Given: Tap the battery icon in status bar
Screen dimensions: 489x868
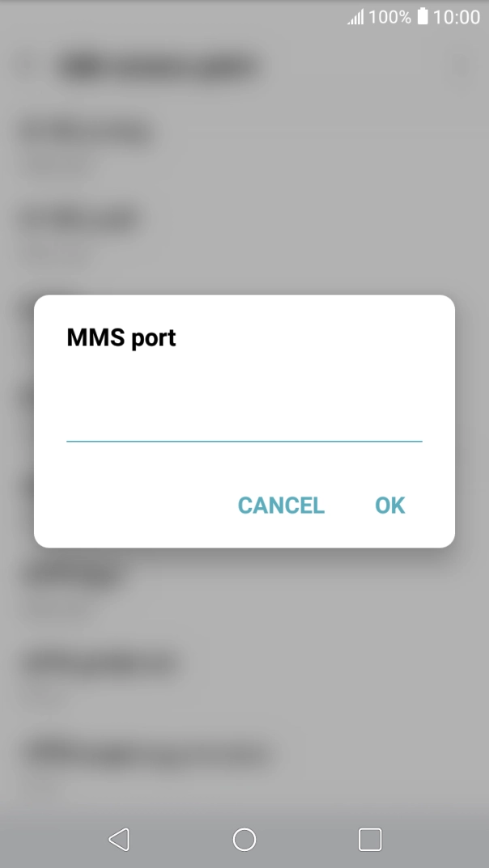Looking at the screenshot, I should (x=423, y=17).
